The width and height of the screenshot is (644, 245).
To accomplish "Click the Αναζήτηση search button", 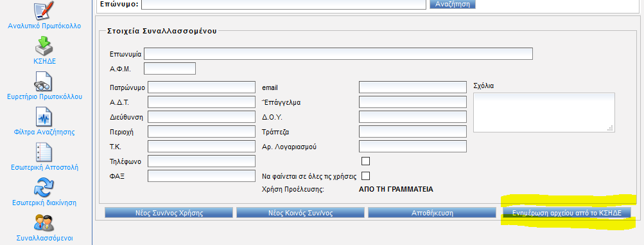I will [452, 4].
